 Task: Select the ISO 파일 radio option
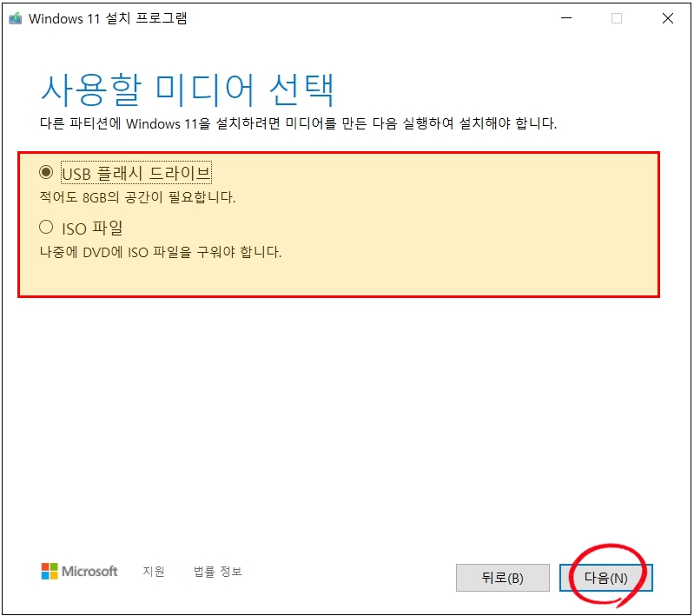[x=46, y=227]
